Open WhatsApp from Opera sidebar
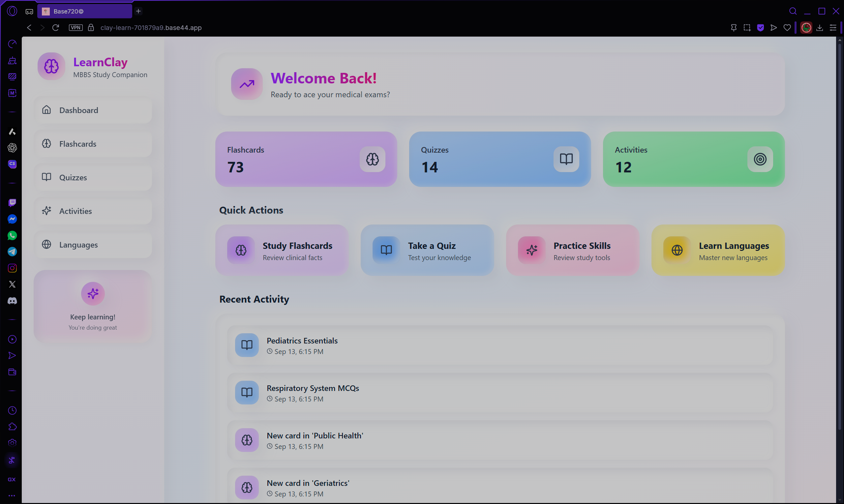Screen dimensions: 844x504 tap(12, 235)
